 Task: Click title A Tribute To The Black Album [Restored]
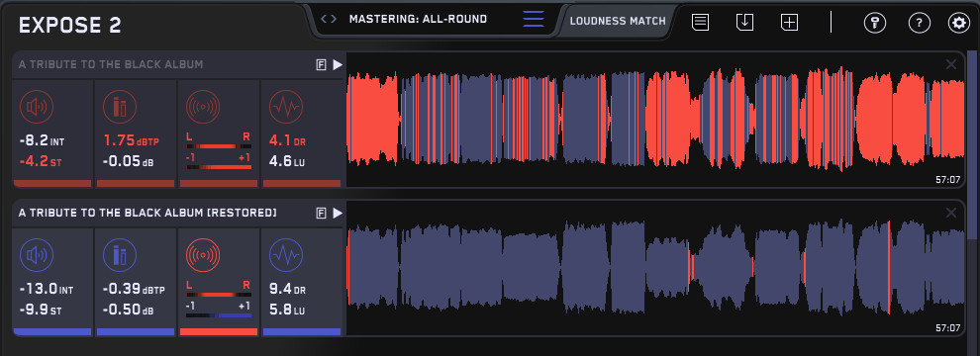coord(147,213)
